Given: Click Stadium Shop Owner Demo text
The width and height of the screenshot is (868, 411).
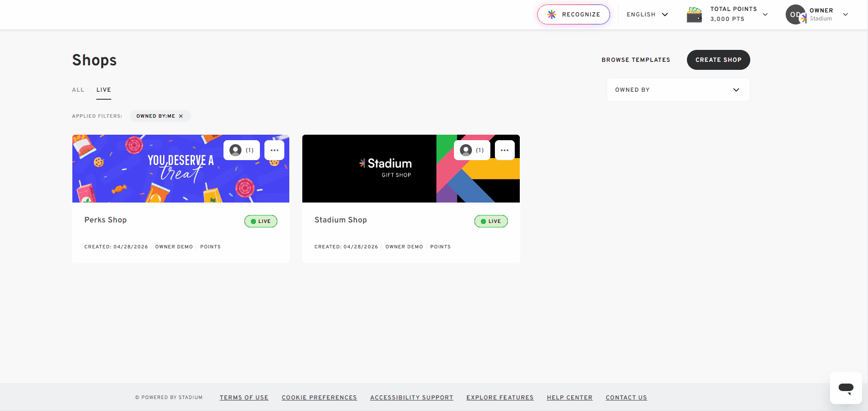Looking at the screenshot, I should coord(404,247).
